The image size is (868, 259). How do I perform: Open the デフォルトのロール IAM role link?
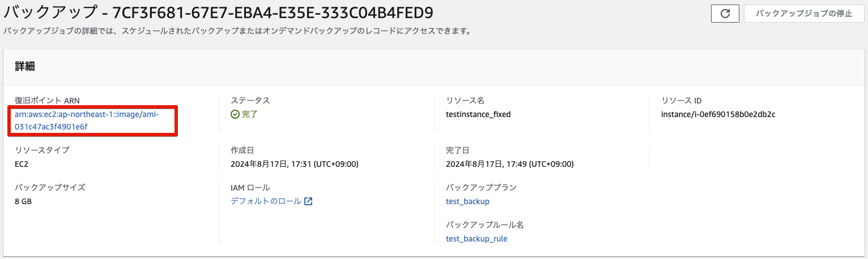coord(266,201)
